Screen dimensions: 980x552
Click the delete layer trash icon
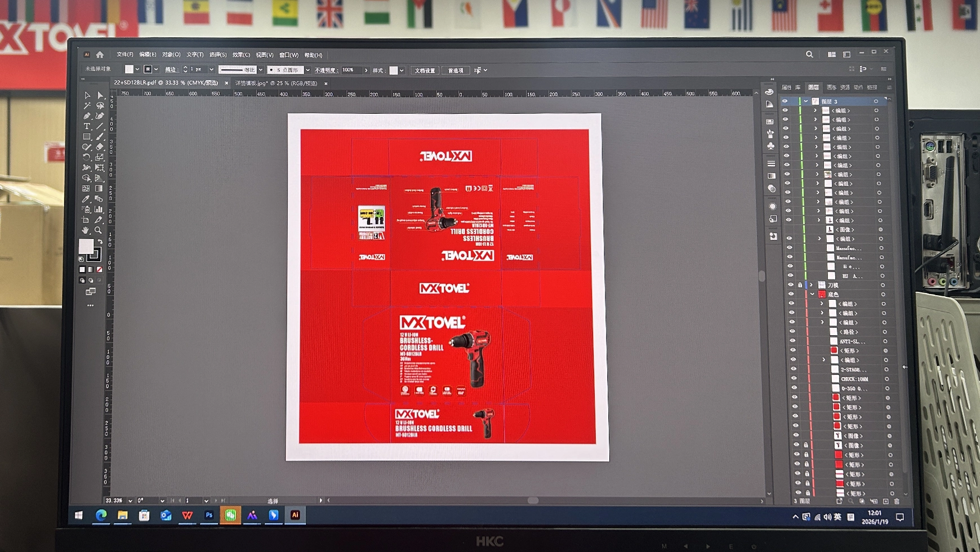pyautogui.click(x=897, y=501)
